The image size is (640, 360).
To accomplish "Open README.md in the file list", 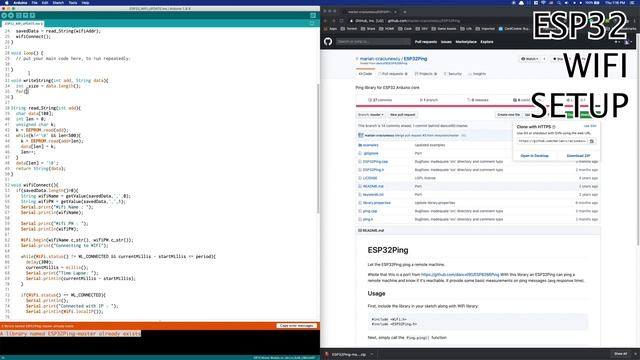I will [373, 187].
